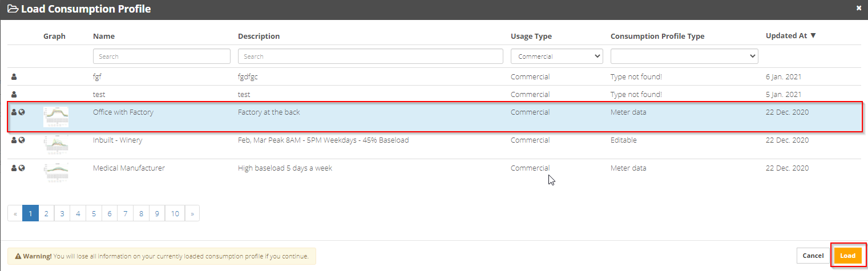Click the globe icon for Office with Factory

tap(22, 112)
